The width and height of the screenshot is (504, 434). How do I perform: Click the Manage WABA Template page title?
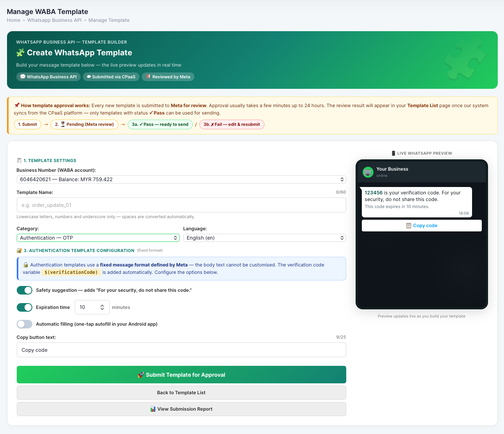[x=48, y=12]
